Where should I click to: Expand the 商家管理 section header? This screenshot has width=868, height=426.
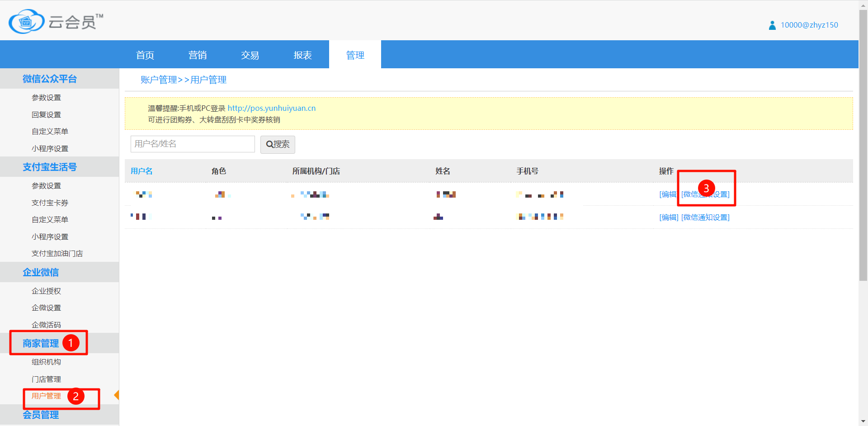41,344
